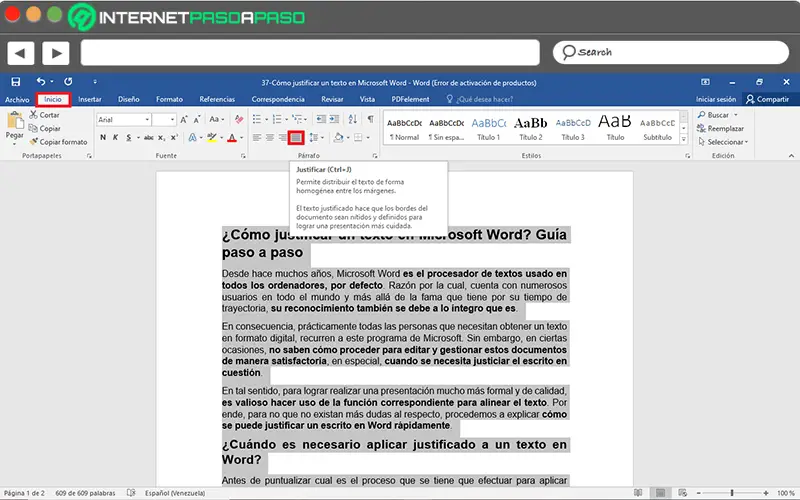800x500 pixels.
Task: Sort text A to Z
Action: click(353, 119)
